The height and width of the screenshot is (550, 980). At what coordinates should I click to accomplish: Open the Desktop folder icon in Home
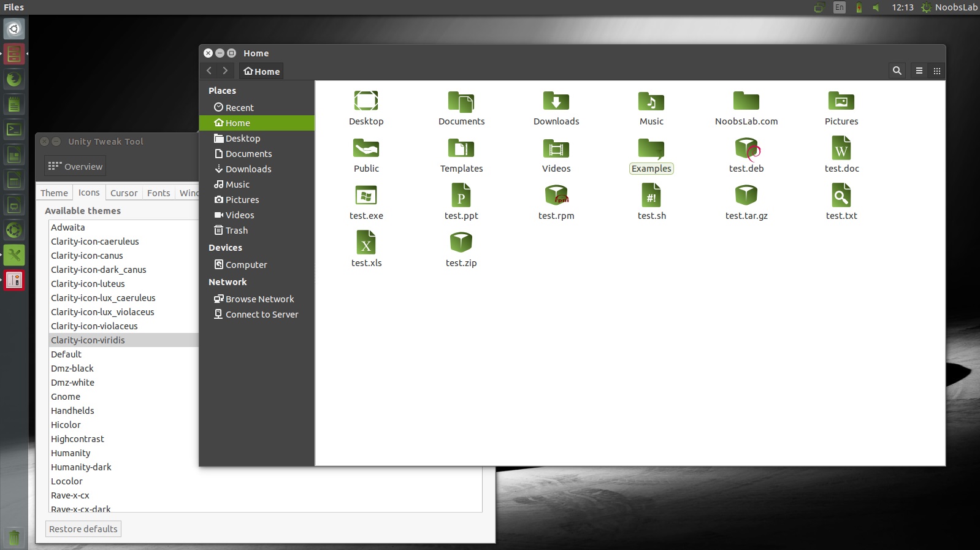(x=366, y=101)
